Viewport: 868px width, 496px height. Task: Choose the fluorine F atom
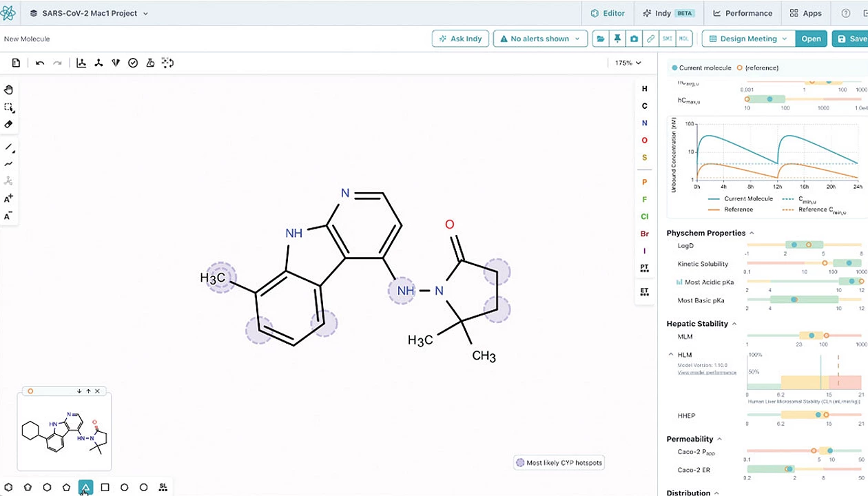pos(645,199)
